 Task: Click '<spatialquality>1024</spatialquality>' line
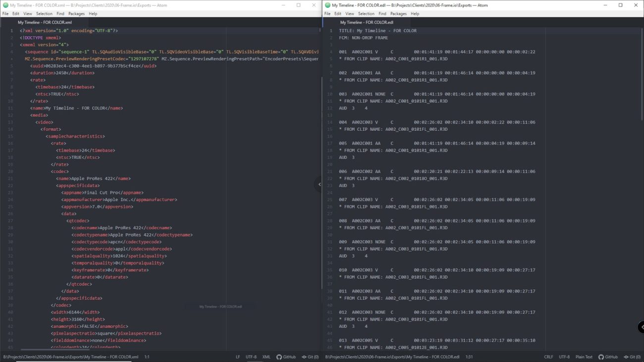[x=119, y=256]
